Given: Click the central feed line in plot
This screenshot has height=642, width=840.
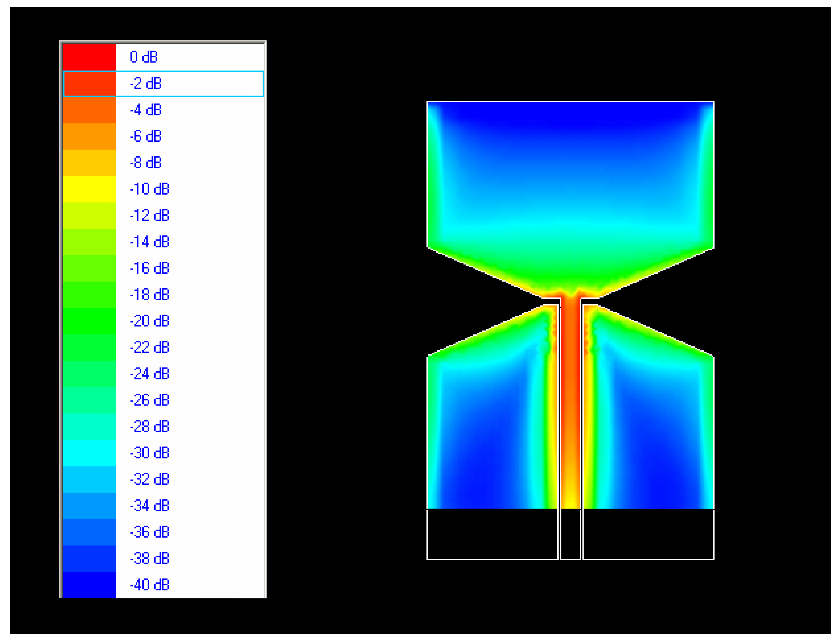Looking at the screenshot, I should coord(570,401).
